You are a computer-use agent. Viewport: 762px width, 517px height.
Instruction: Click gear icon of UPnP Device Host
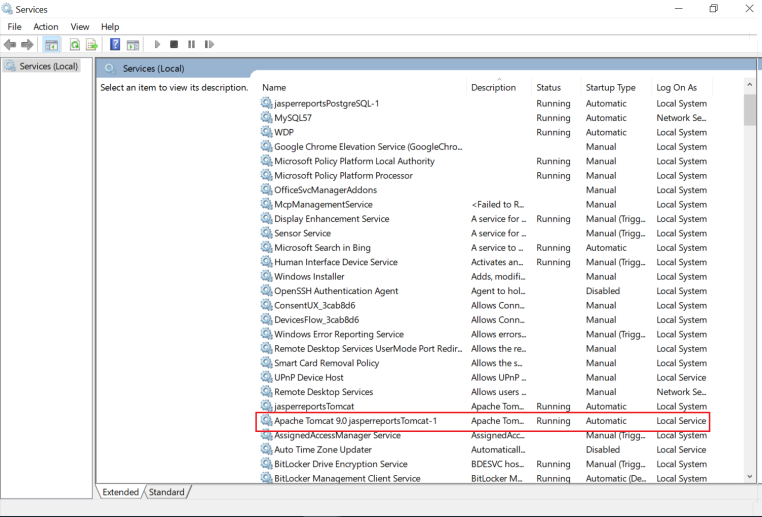(266, 377)
